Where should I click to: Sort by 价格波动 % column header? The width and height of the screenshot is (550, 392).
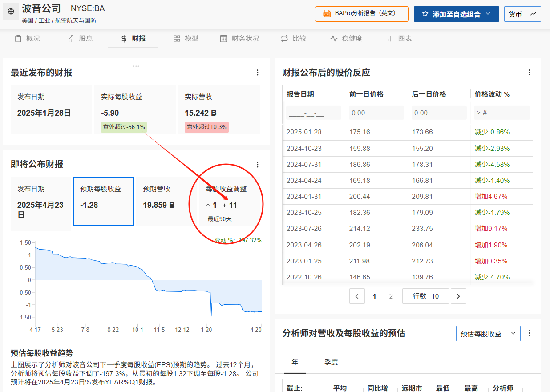click(492, 94)
